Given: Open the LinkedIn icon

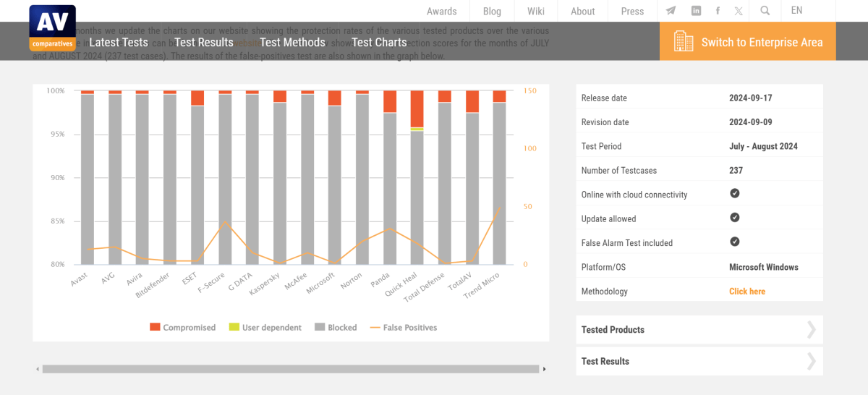Looking at the screenshot, I should pos(696,11).
